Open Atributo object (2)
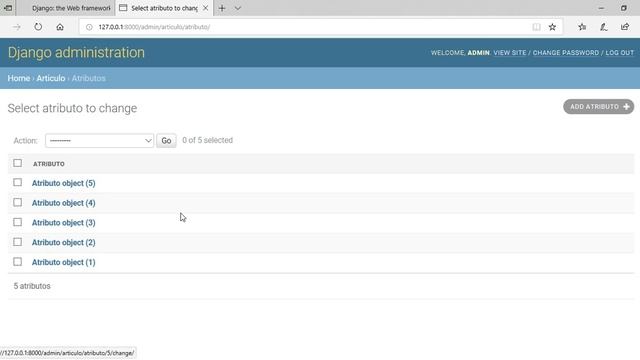 click(x=64, y=242)
